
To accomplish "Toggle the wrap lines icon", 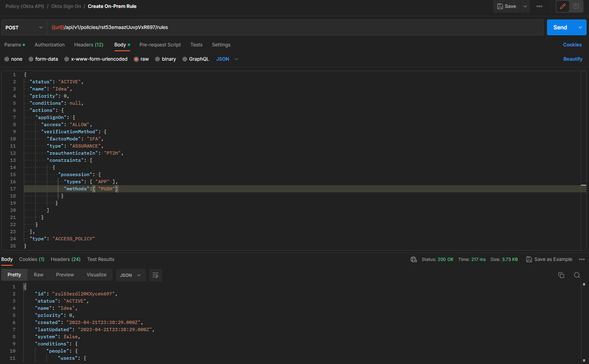I will tap(155, 275).
